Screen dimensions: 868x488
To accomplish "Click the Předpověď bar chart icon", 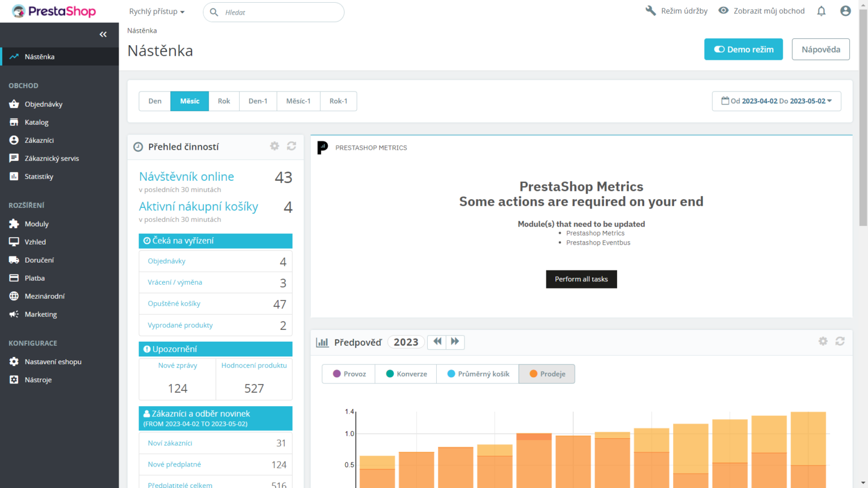I will click(x=322, y=342).
